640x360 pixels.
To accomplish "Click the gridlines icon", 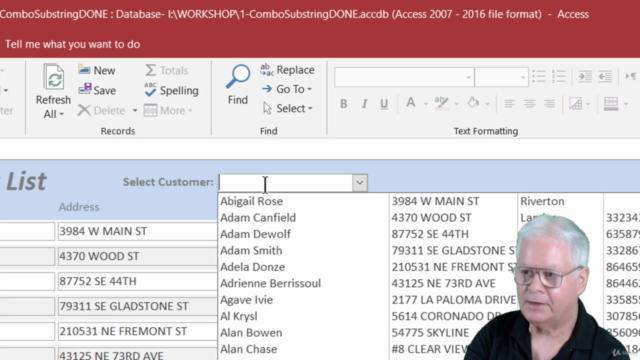I will pyautogui.click(x=576, y=104).
